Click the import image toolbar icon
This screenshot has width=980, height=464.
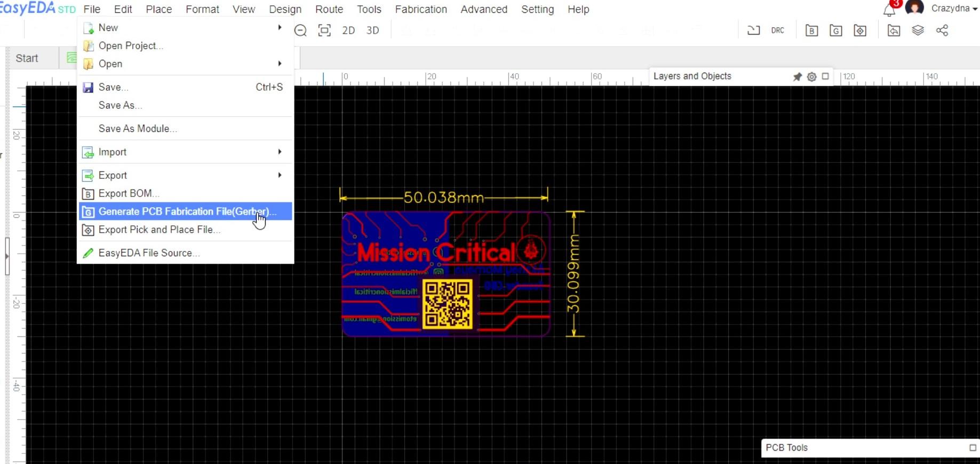(894, 30)
